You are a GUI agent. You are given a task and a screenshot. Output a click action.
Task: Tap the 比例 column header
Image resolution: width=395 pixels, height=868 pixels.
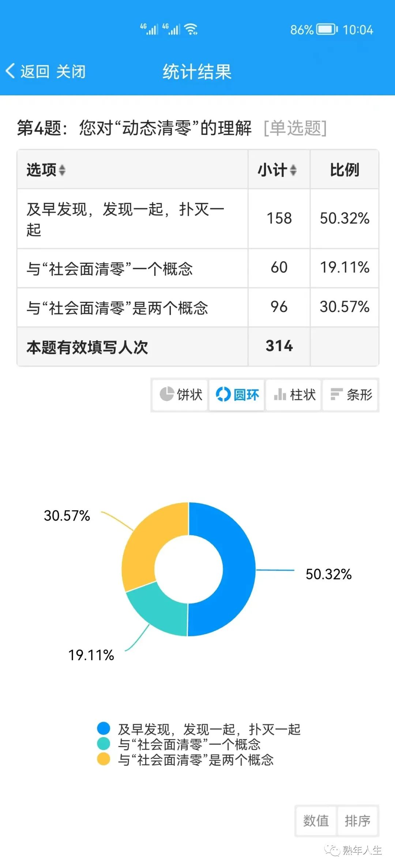[x=345, y=170]
